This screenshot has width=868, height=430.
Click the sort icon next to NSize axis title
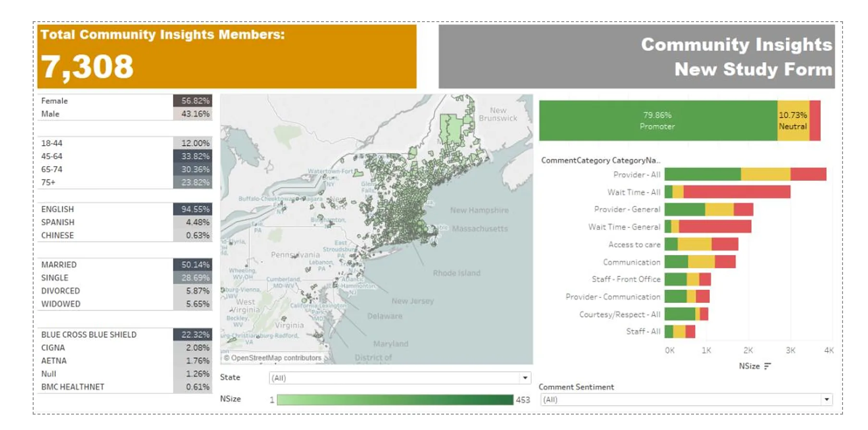tap(767, 366)
